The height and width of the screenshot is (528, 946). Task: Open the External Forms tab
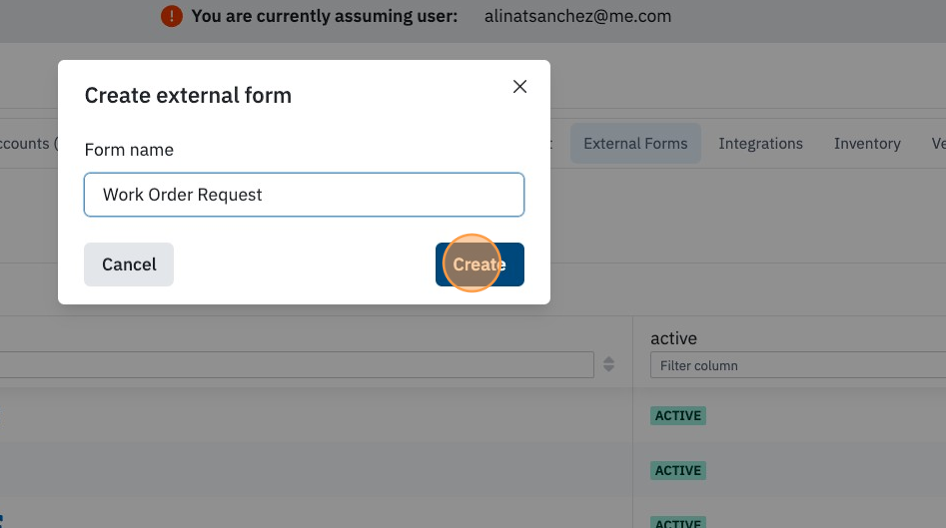[635, 144]
